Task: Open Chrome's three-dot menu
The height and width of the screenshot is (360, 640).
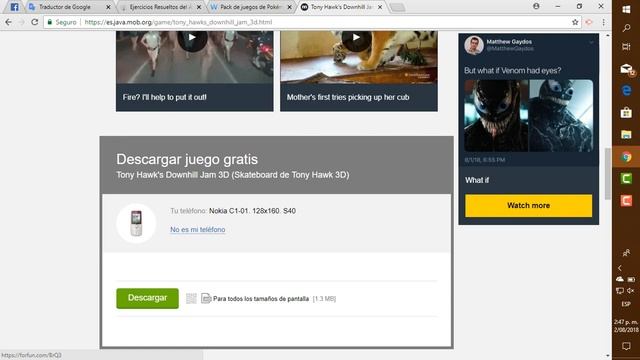Action: pyautogui.click(x=603, y=22)
